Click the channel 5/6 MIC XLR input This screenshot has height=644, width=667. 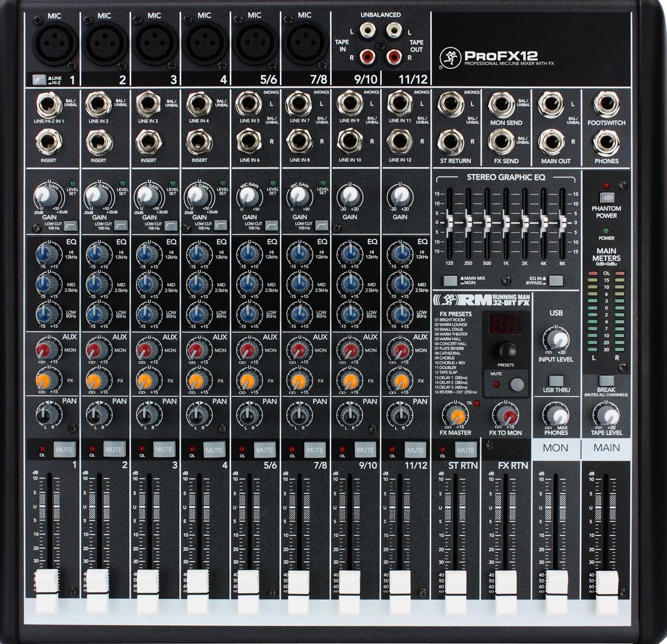pos(255,43)
